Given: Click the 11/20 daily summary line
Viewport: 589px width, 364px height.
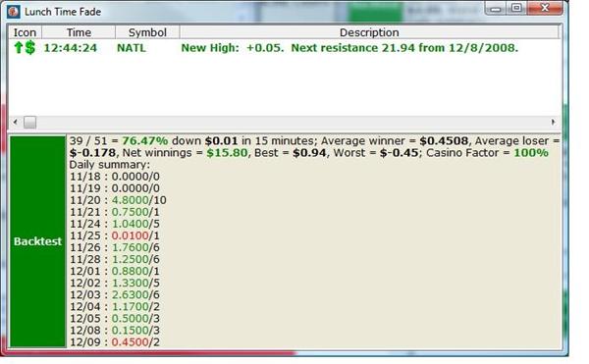Looking at the screenshot, I should [118, 200].
